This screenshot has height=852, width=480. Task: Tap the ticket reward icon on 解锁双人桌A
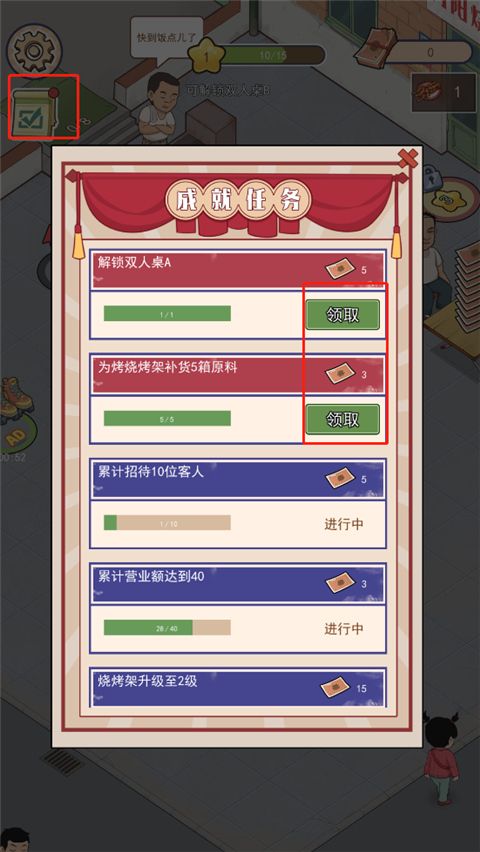340,268
